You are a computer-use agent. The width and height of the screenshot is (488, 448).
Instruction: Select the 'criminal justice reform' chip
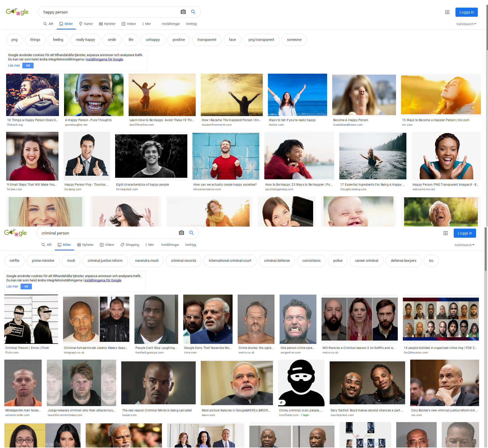[105, 261]
